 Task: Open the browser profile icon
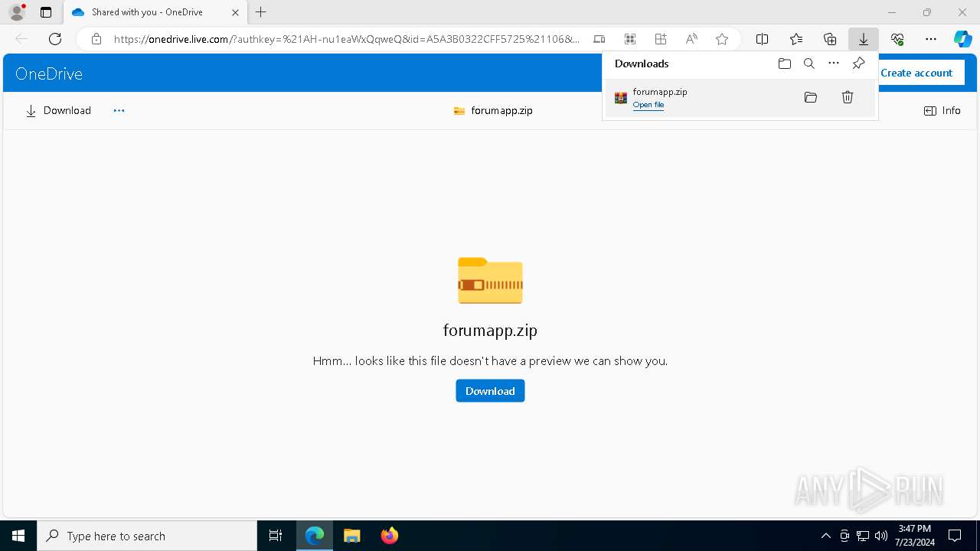[17, 12]
